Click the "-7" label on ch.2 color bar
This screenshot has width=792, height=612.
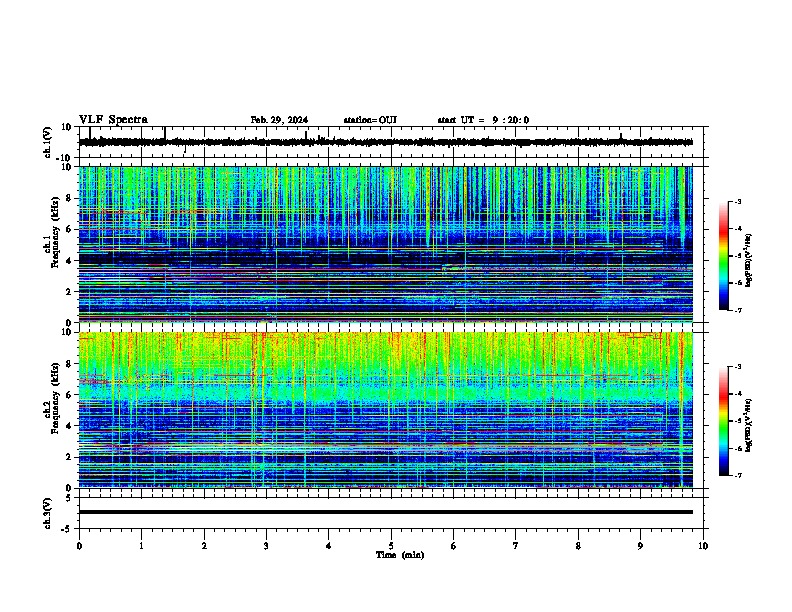click(738, 475)
